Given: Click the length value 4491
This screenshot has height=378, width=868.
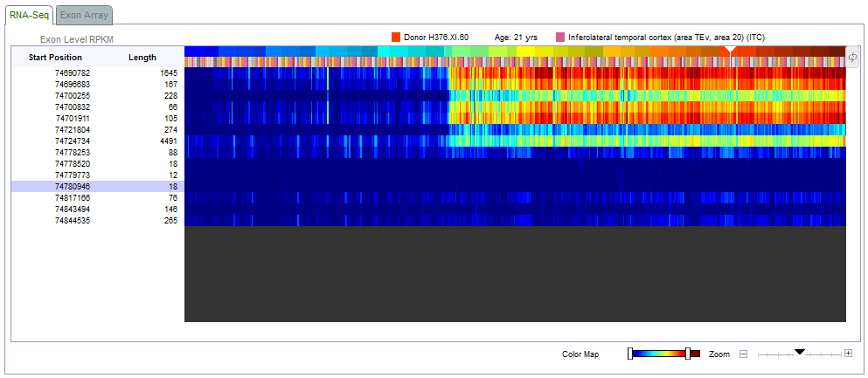Looking at the screenshot, I should 168,141.
